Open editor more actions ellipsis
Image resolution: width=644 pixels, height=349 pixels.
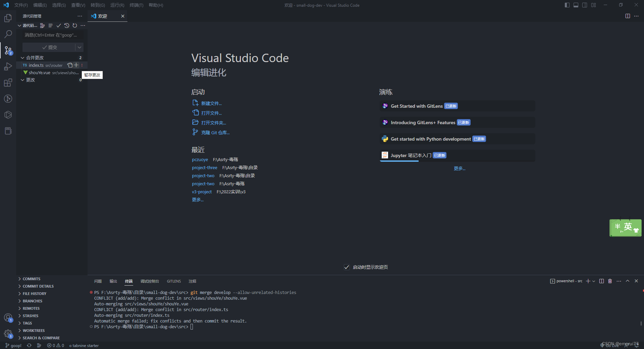pos(636,16)
